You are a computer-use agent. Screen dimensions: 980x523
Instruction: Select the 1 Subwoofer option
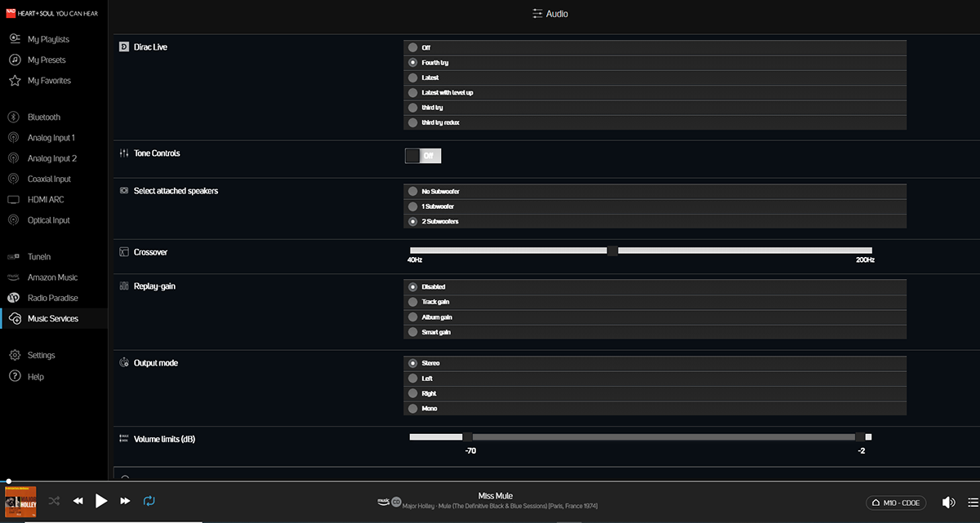[x=655, y=206]
